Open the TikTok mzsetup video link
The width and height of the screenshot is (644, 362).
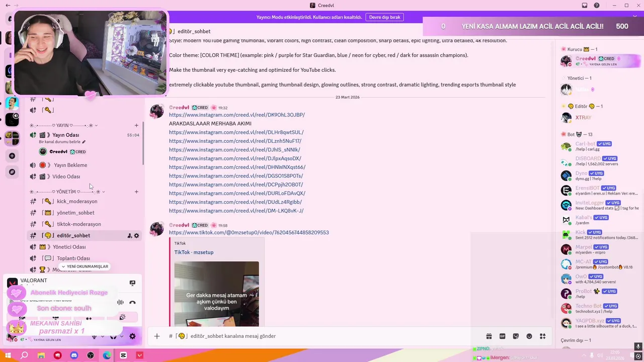point(249,232)
